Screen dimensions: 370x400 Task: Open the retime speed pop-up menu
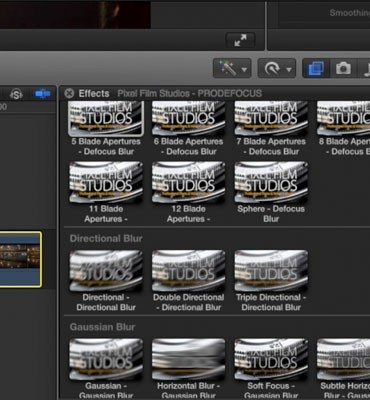[x=276, y=69]
